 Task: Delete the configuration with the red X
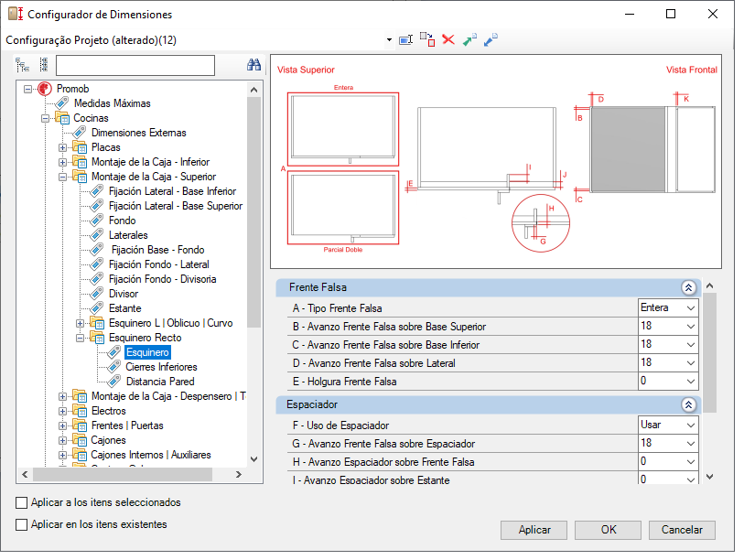[x=448, y=39]
